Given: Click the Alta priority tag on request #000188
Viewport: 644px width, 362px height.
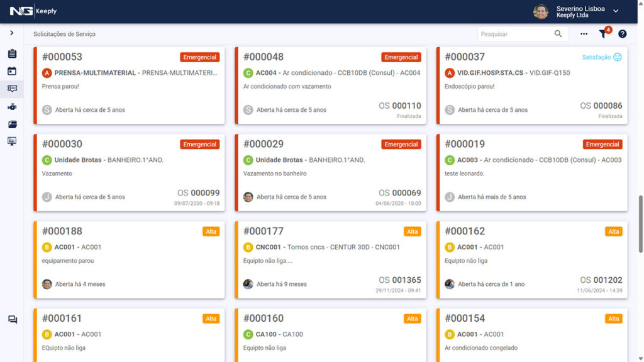Looking at the screenshot, I should [211, 232].
